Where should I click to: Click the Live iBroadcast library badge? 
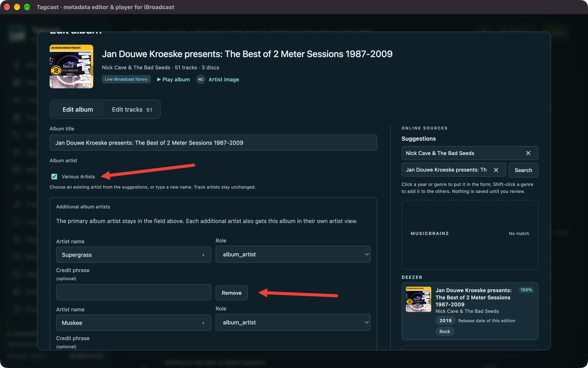point(126,79)
